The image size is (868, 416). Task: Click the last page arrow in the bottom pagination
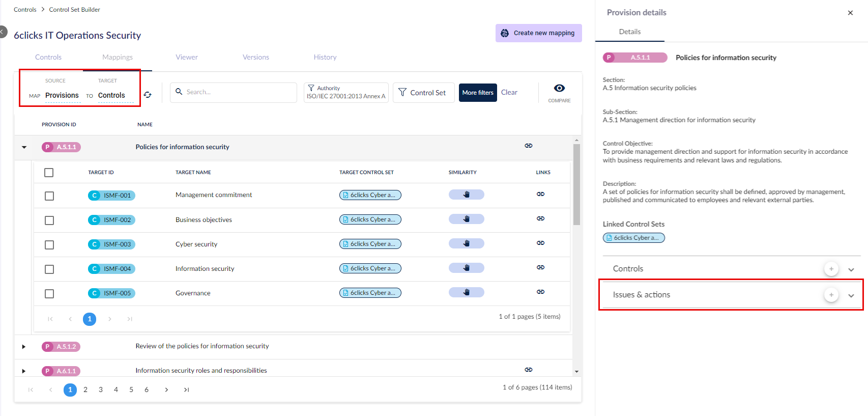[x=186, y=390]
